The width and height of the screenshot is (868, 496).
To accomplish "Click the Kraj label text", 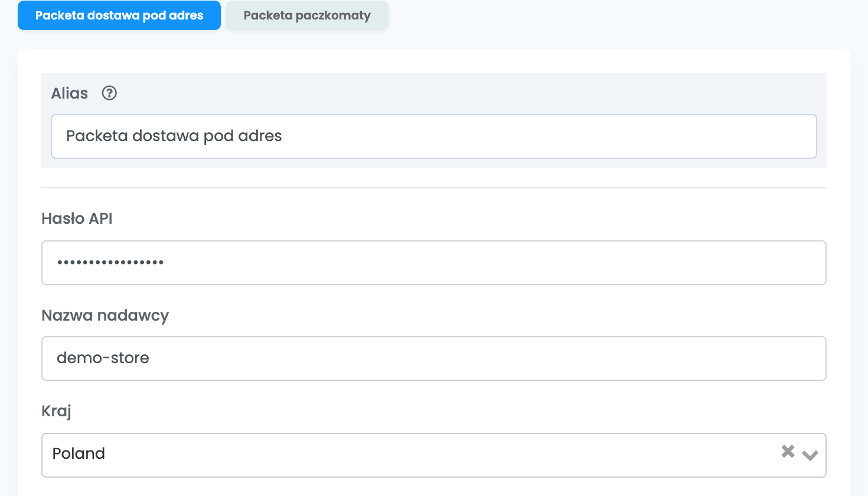I will pyautogui.click(x=56, y=411).
